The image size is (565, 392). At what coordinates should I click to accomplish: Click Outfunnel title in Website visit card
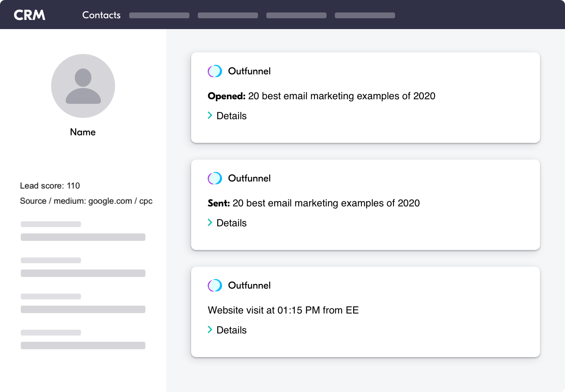[249, 285]
